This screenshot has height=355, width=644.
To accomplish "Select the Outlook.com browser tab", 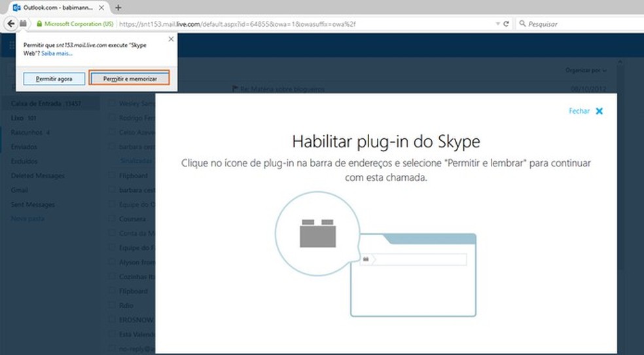I will pyautogui.click(x=58, y=8).
